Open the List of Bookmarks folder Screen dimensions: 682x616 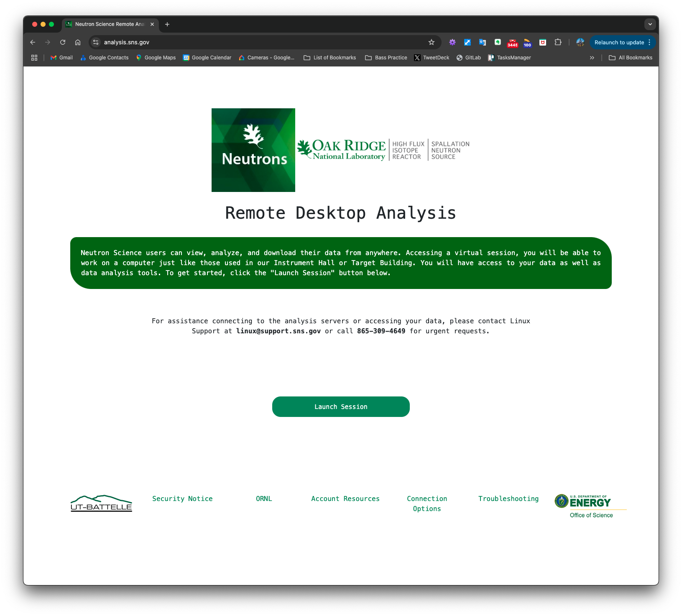point(330,58)
